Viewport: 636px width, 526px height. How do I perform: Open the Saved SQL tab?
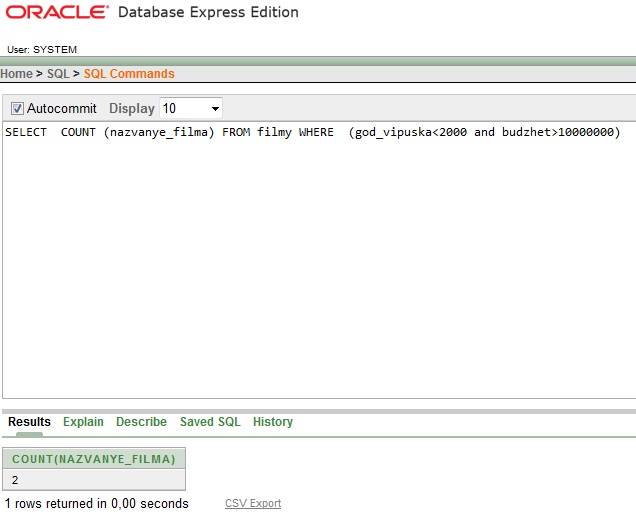click(210, 422)
